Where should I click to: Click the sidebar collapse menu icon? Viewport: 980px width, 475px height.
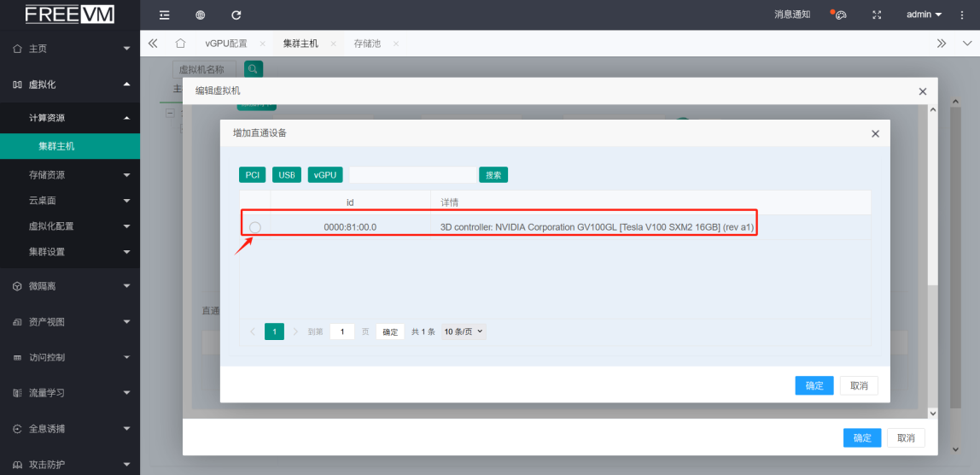pos(165,15)
